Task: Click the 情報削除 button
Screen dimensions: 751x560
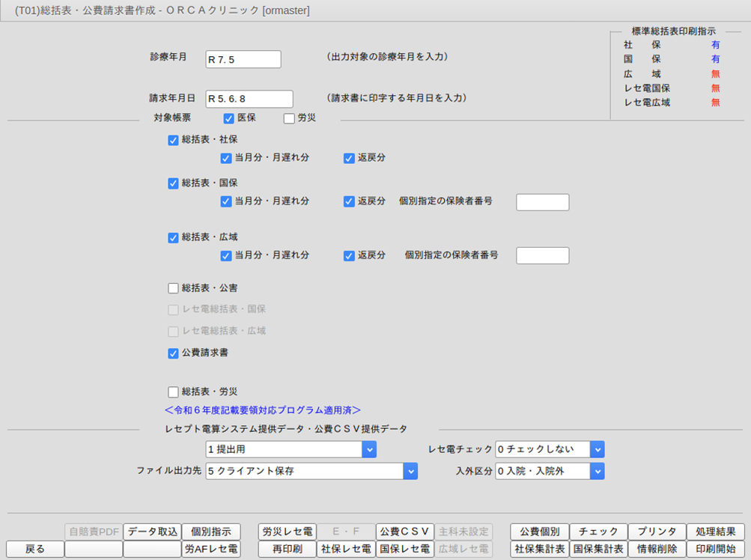Action: coord(657,549)
